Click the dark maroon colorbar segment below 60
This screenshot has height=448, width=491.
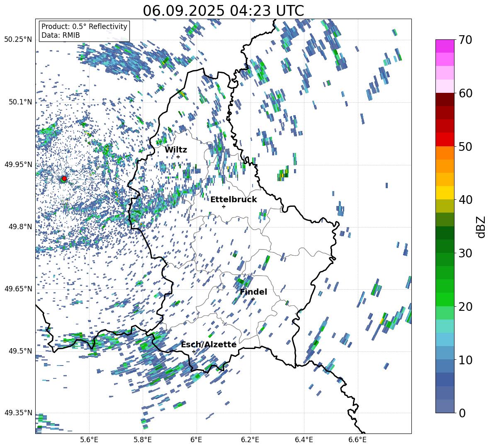[445, 99]
